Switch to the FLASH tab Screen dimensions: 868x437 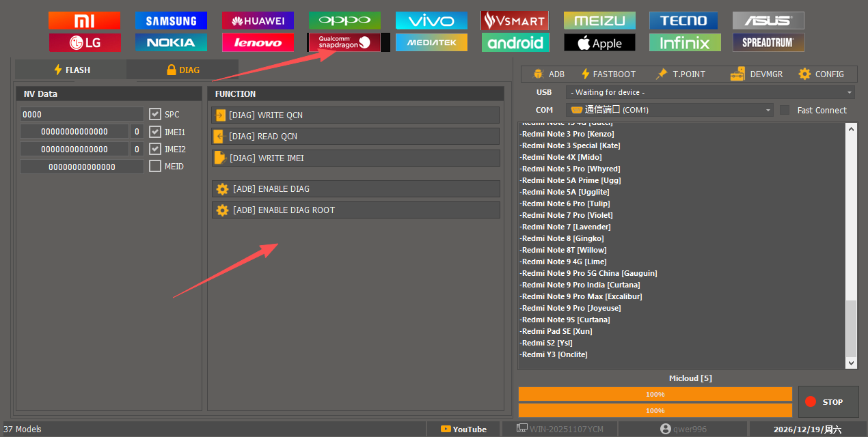(72, 70)
